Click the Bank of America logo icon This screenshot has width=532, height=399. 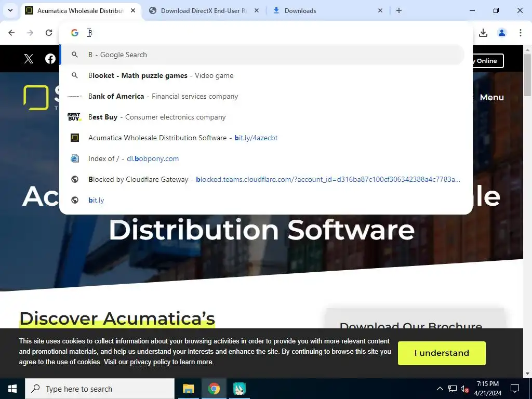(x=75, y=96)
